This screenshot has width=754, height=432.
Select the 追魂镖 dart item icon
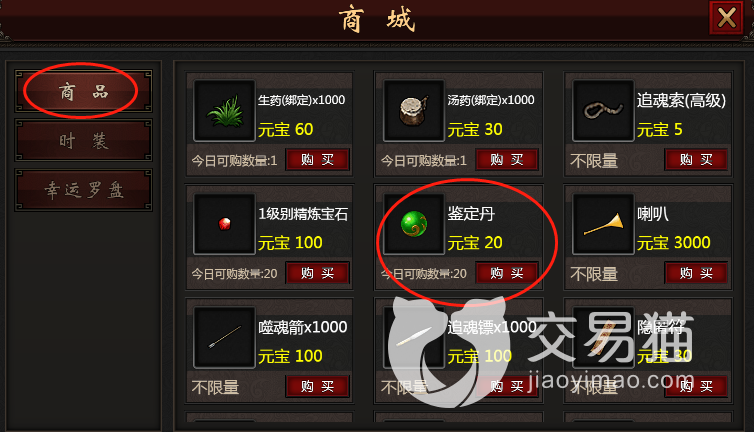(x=414, y=337)
